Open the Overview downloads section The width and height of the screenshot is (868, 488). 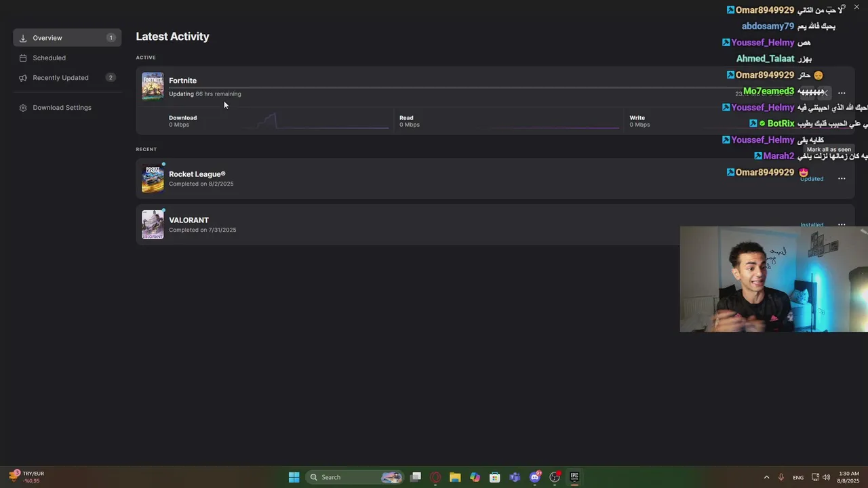[x=67, y=38]
